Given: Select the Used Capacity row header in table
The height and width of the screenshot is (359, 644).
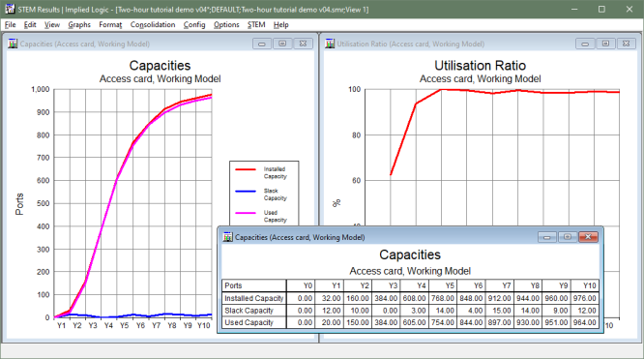Looking at the screenshot, I should (253, 323).
